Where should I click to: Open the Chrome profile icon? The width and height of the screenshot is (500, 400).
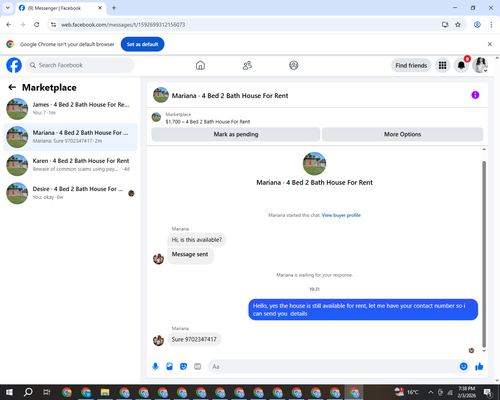(x=477, y=25)
